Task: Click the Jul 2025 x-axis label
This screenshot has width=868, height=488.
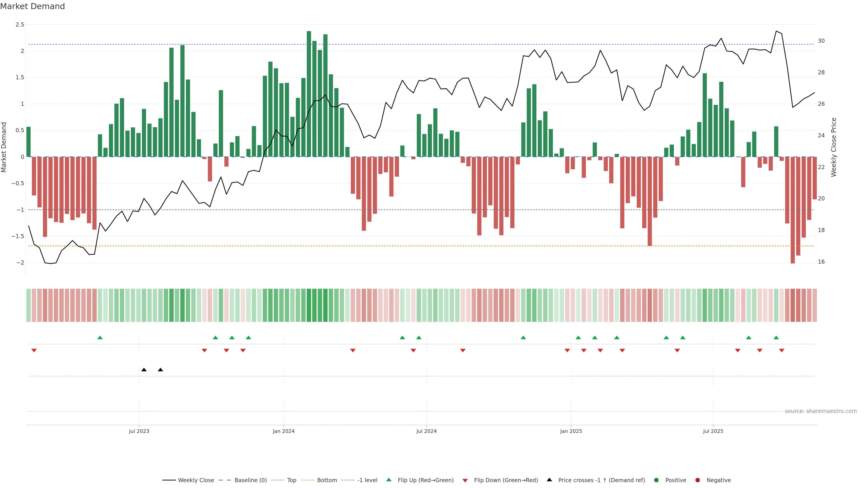Action: (x=713, y=431)
